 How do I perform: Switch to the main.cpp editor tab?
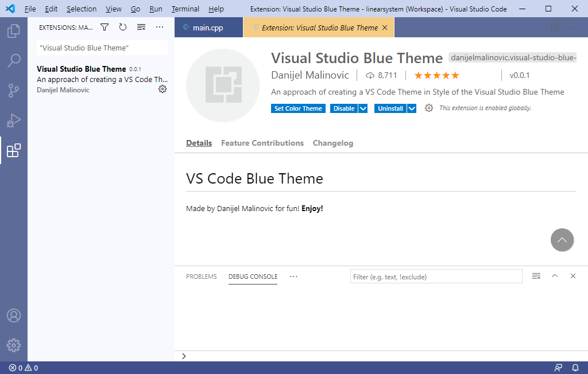tap(208, 28)
